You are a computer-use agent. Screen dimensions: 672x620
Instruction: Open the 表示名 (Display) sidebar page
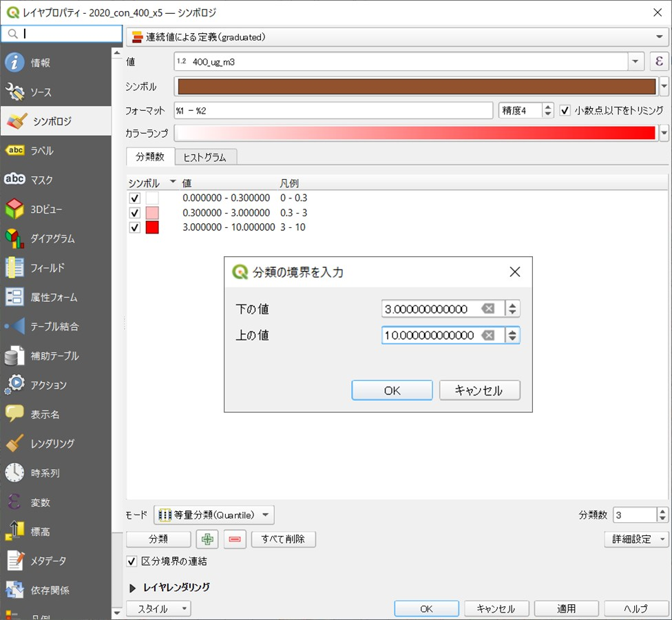56,414
